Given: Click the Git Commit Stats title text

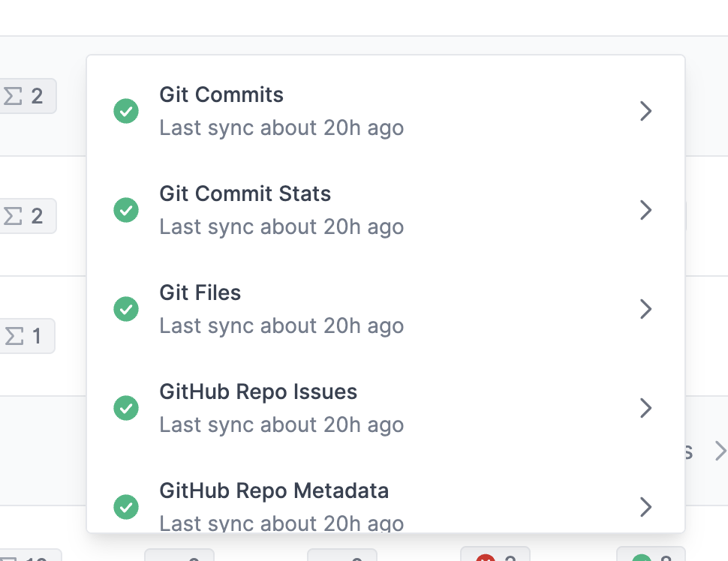Looking at the screenshot, I should [x=245, y=193].
